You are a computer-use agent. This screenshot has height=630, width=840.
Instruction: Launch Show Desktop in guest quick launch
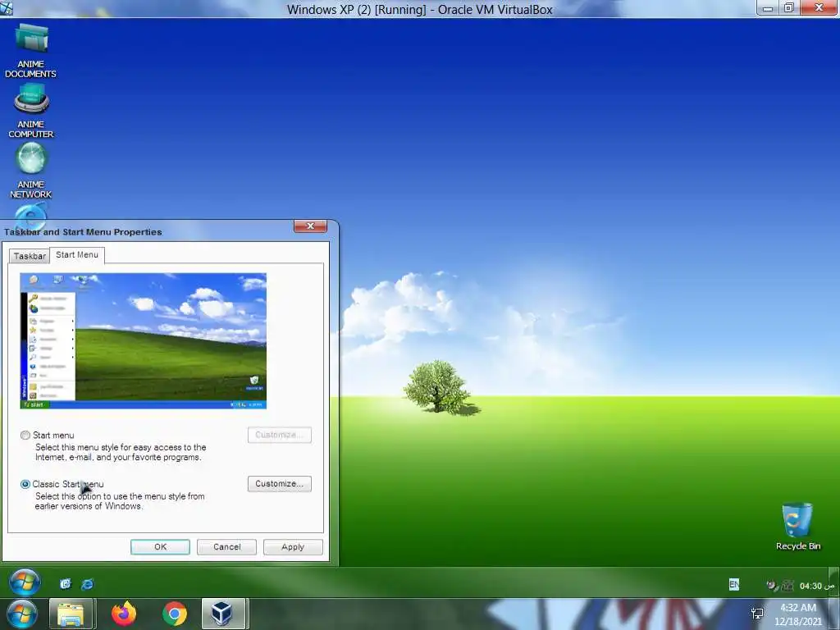[66, 584]
